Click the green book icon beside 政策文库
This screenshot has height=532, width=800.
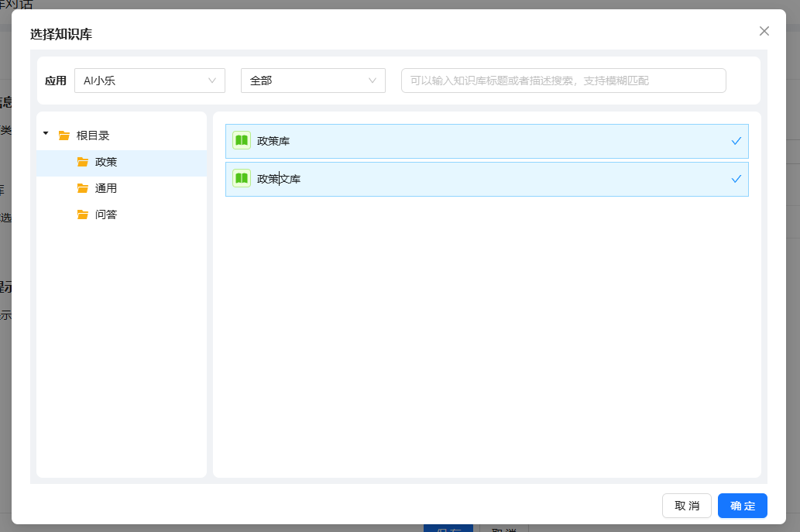(x=242, y=179)
